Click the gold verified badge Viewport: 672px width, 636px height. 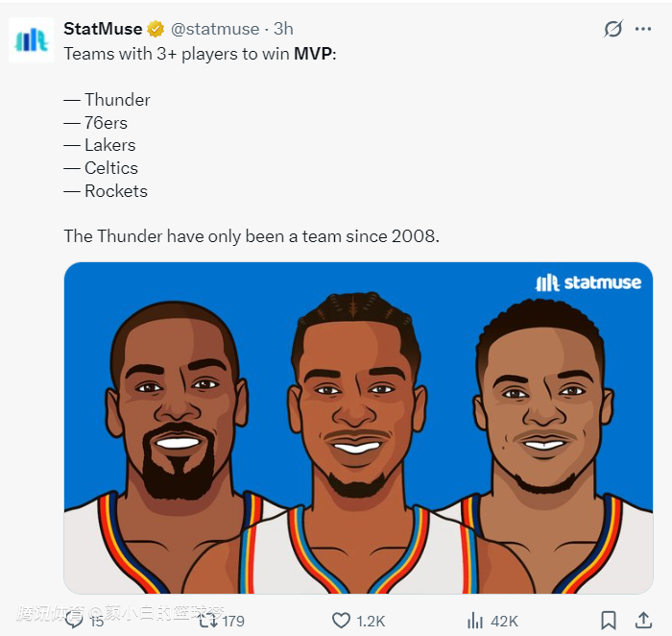(x=156, y=29)
